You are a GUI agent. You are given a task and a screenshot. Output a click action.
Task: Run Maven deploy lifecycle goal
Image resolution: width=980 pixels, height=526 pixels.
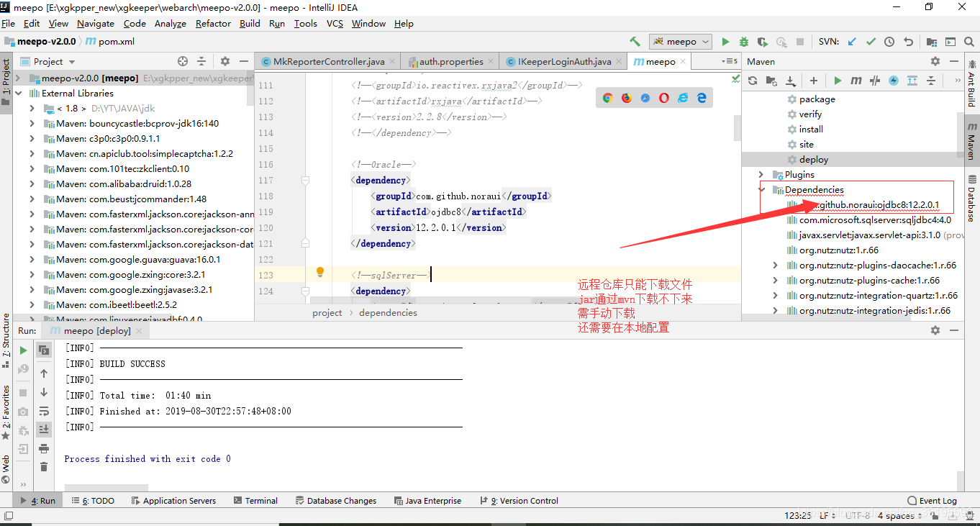[x=813, y=160]
